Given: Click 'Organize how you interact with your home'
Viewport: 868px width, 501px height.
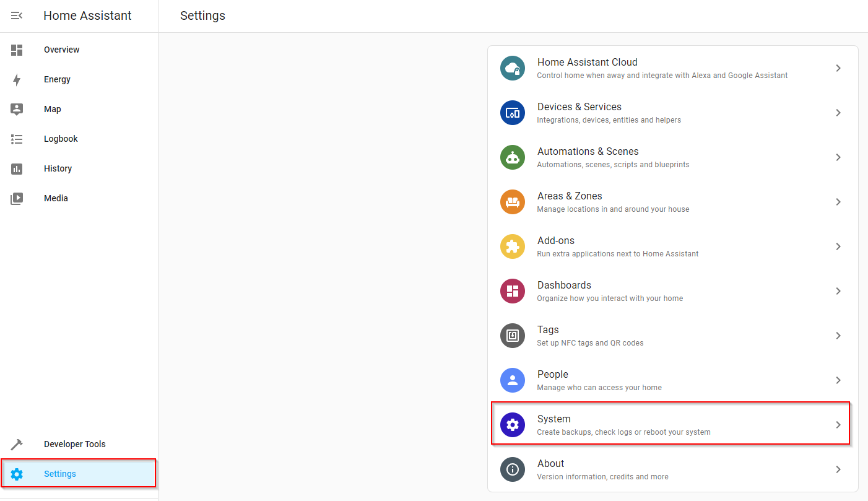Looking at the screenshot, I should [x=610, y=298].
